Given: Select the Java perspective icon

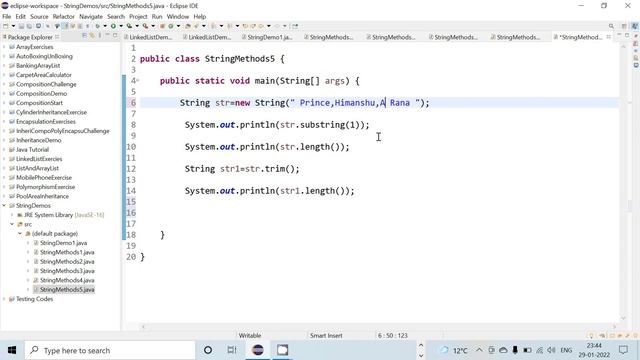Looking at the screenshot, I should (x=635, y=26).
